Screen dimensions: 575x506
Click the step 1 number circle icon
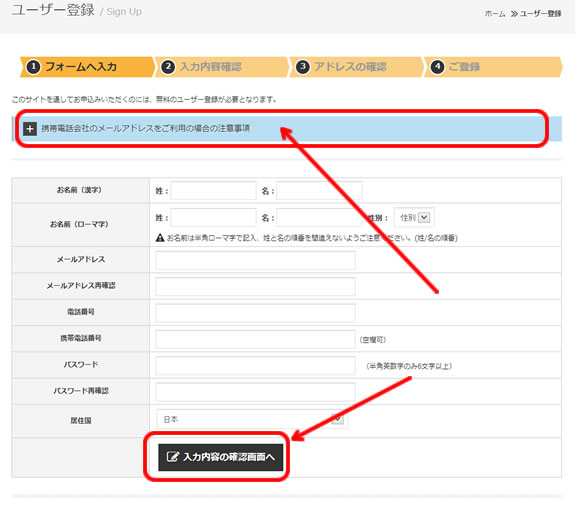pos(33,67)
